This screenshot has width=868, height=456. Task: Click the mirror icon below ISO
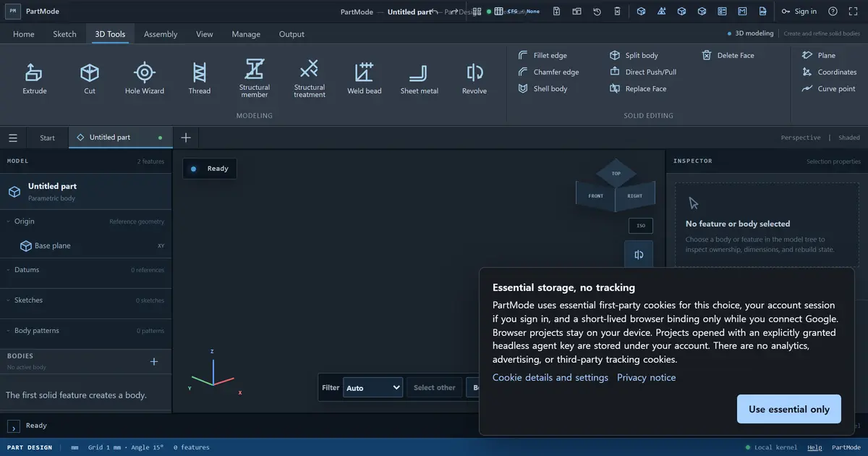coord(639,255)
